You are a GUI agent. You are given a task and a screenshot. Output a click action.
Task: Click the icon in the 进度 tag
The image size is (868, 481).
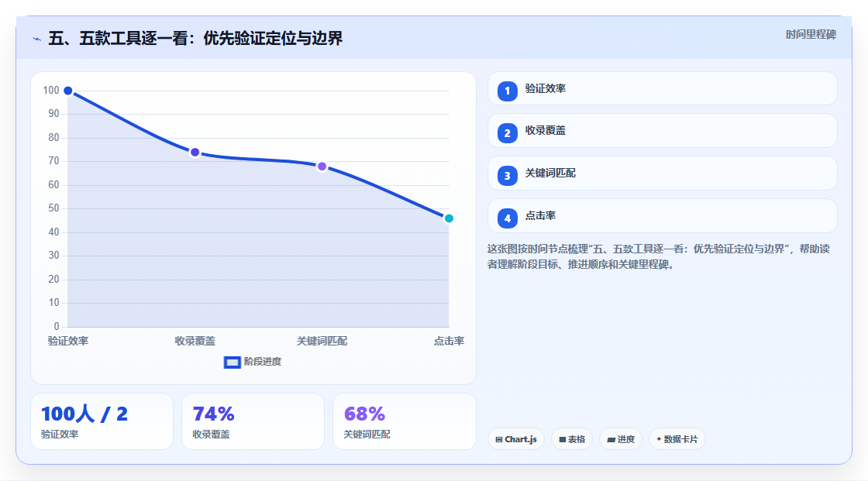tap(611, 439)
